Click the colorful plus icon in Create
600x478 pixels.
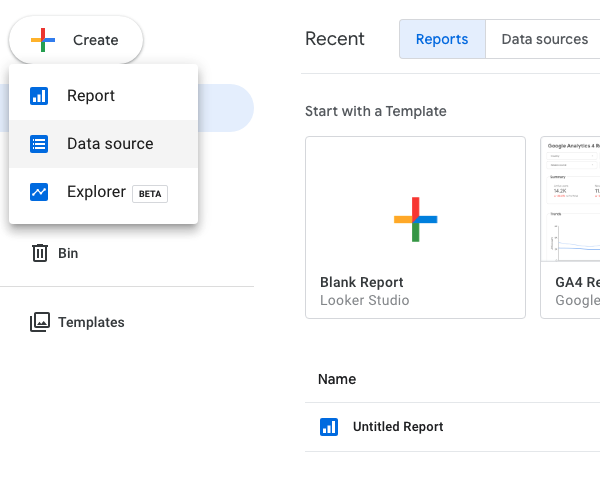[x=43, y=40]
